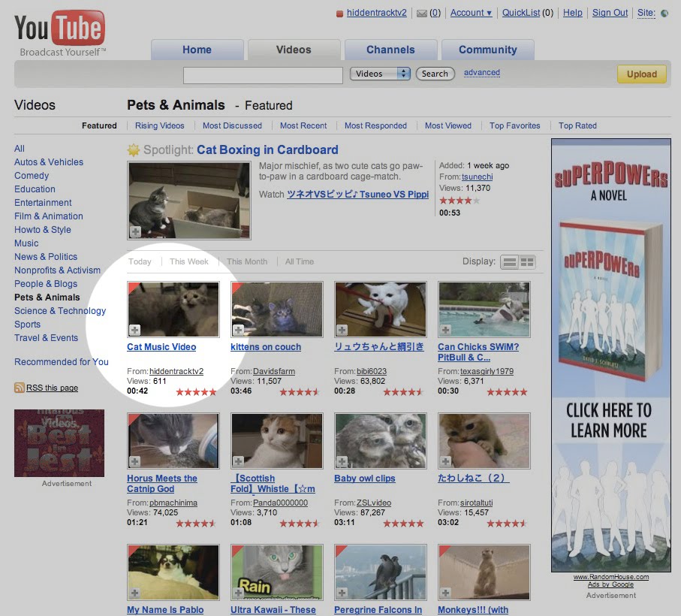Switch to list display view
The width and height of the screenshot is (681, 616).
(x=510, y=262)
